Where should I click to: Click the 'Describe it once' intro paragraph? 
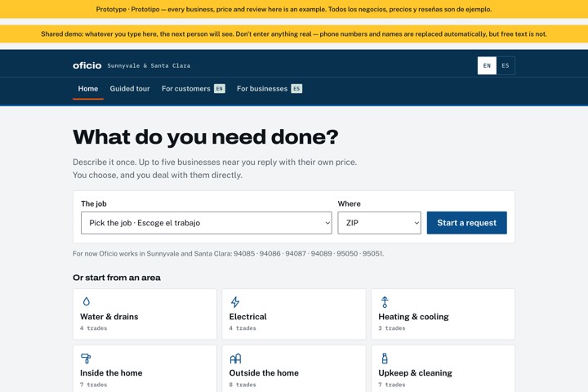click(x=215, y=168)
